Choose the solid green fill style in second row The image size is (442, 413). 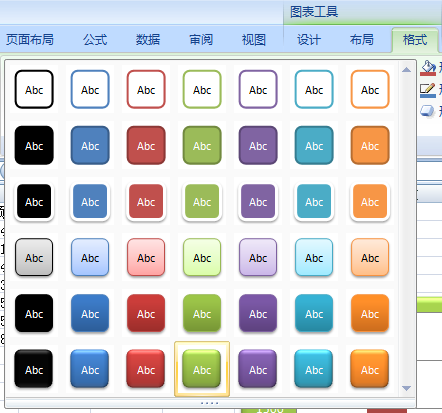pyautogui.click(x=202, y=145)
